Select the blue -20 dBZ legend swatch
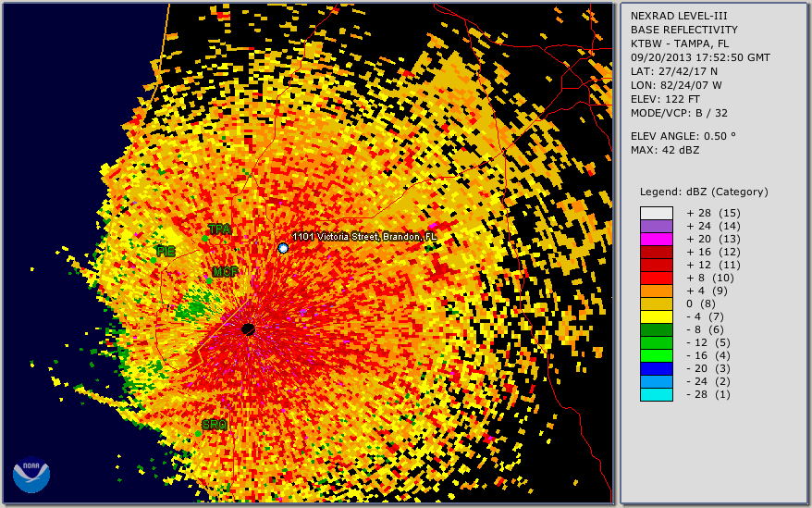This screenshot has height=508, width=812. coord(657,368)
